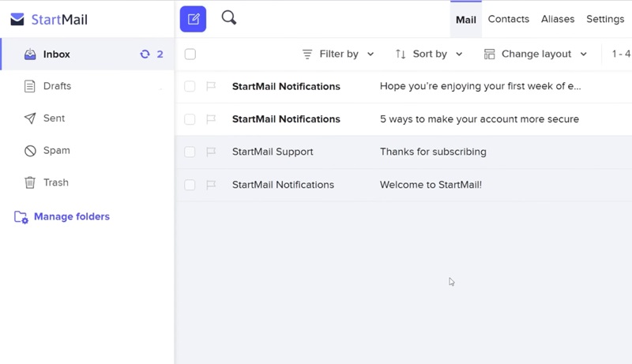Click the Sort by label
The width and height of the screenshot is (632, 364).
pyautogui.click(x=430, y=54)
